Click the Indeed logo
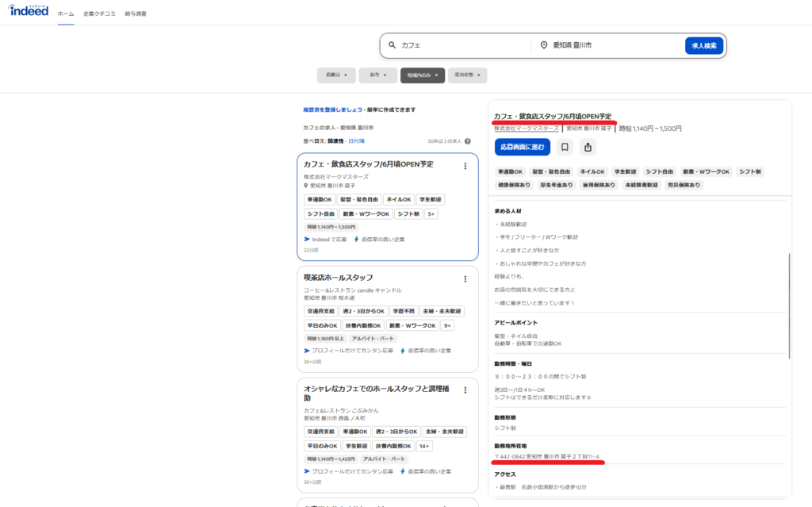The height and width of the screenshot is (507, 812). click(x=29, y=10)
